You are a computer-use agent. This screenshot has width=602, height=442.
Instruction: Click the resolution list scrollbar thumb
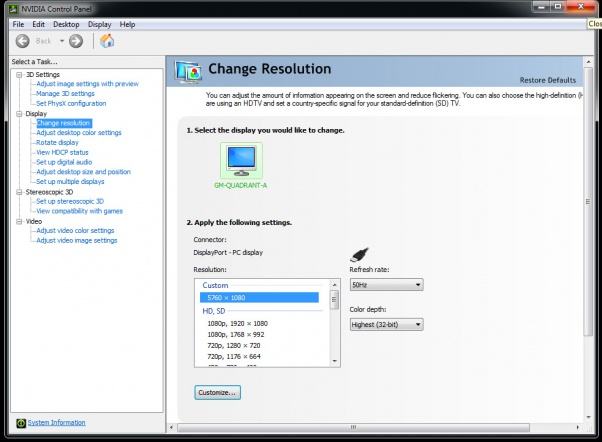pos(334,300)
